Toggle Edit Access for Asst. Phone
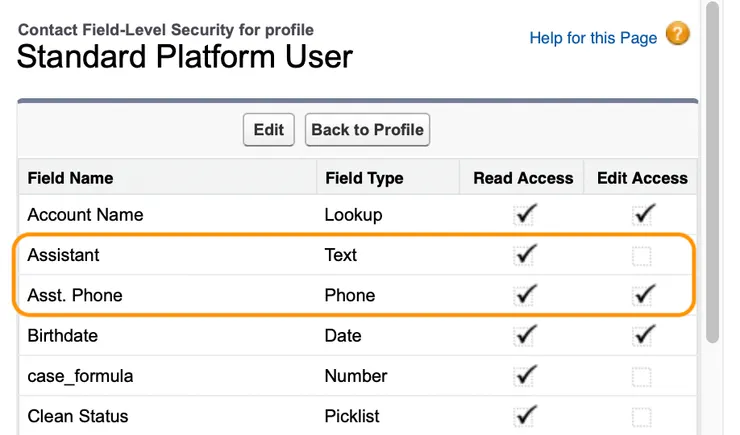740x435 pixels. (643, 295)
